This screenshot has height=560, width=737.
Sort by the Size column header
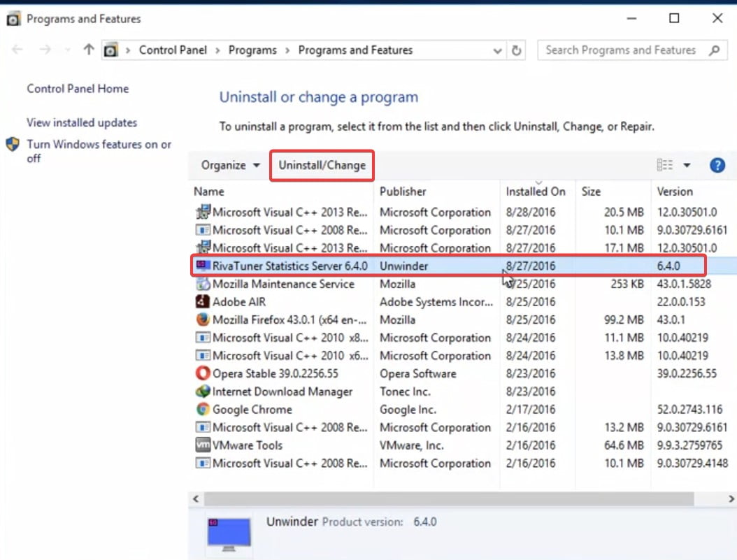tap(591, 192)
